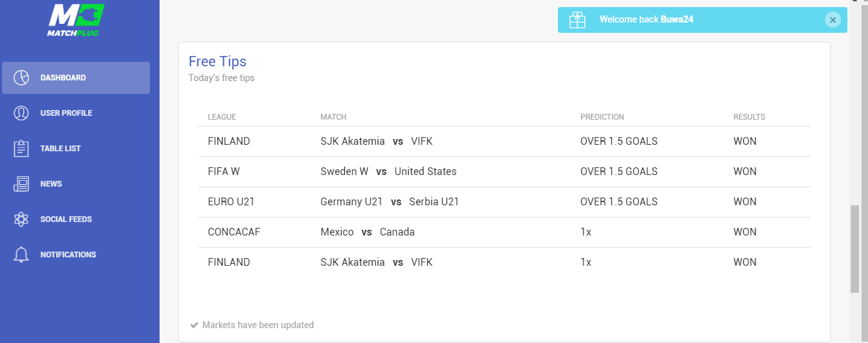Go to Table List section
The image size is (868, 343).
point(60,149)
